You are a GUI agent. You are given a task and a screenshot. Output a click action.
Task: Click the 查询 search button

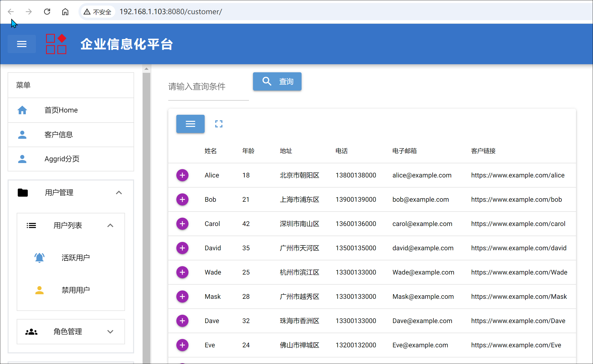[277, 81]
